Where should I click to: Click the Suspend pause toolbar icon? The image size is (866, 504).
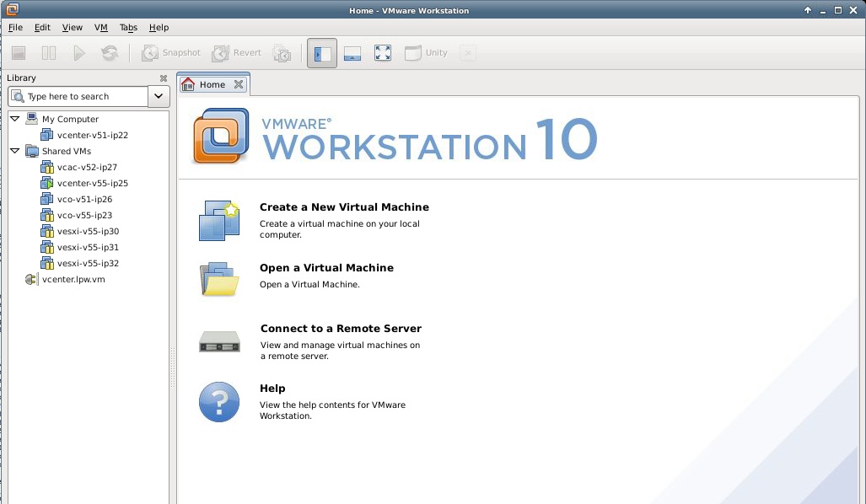[x=49, y=53]
